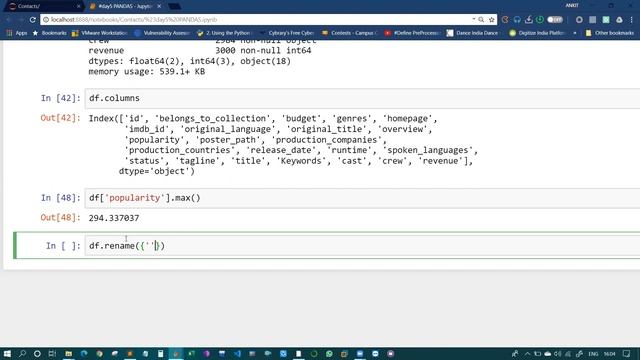Switch to the #day5 PANDAS Jupyter tab
Image resolution: width=640 pixels, height=360 pixels.
[124, 6]
